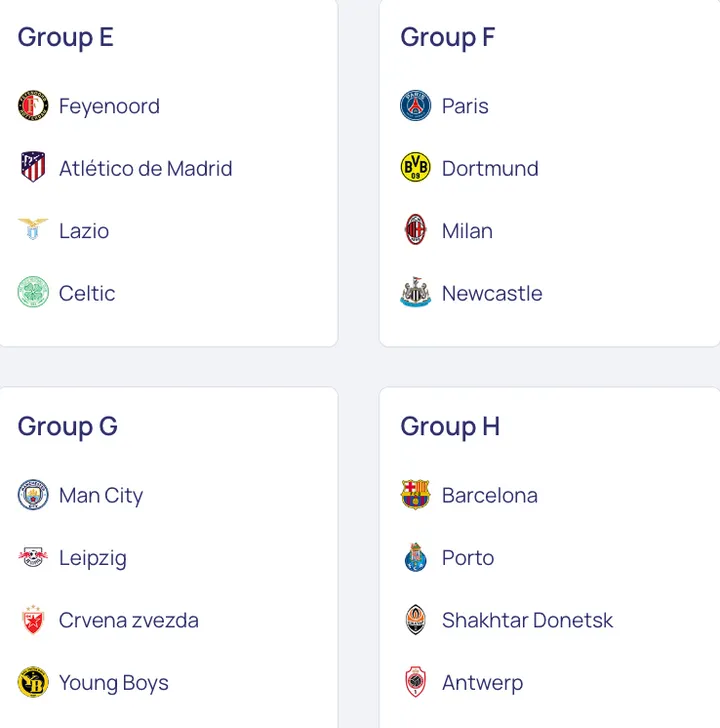Select the Group H card title
The image size is (720, 728).
(x=450, y=426)
